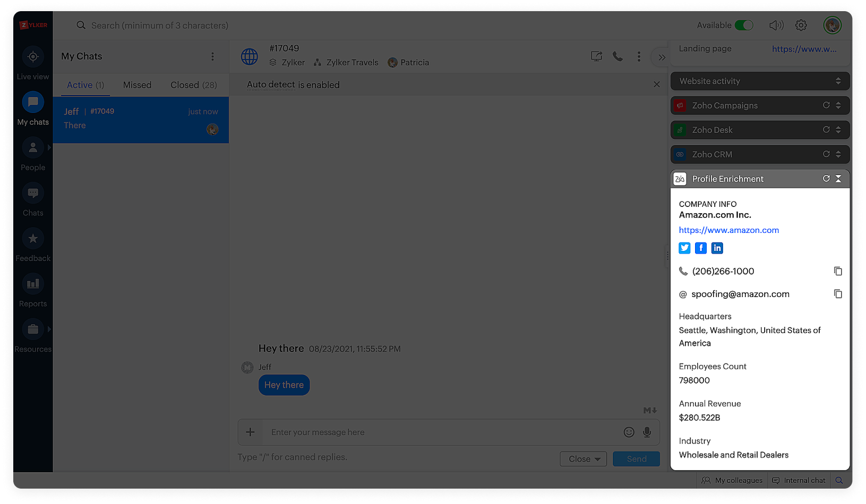Click the Zoho CRM widget icon

point(680,154)
